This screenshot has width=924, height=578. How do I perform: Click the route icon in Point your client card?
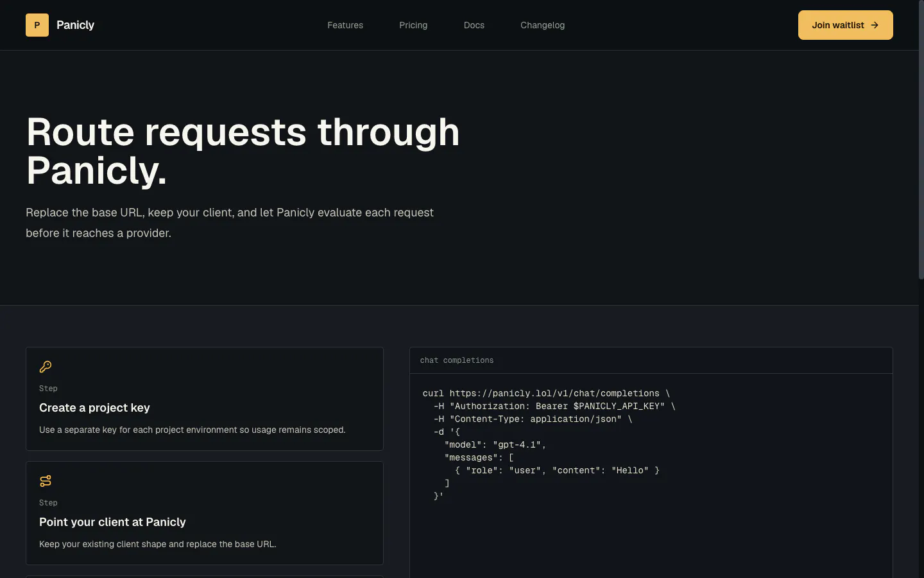pos(46,481)
